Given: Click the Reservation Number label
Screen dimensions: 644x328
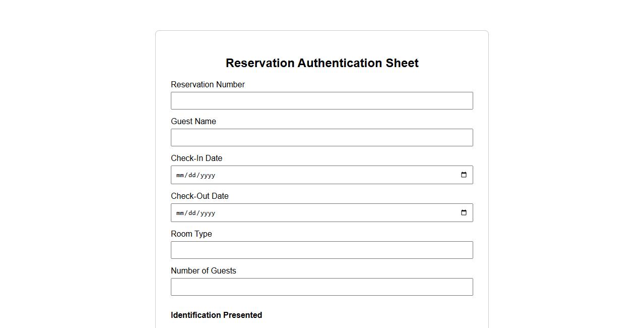Looking at the screenshot, I should click(208, 85).
